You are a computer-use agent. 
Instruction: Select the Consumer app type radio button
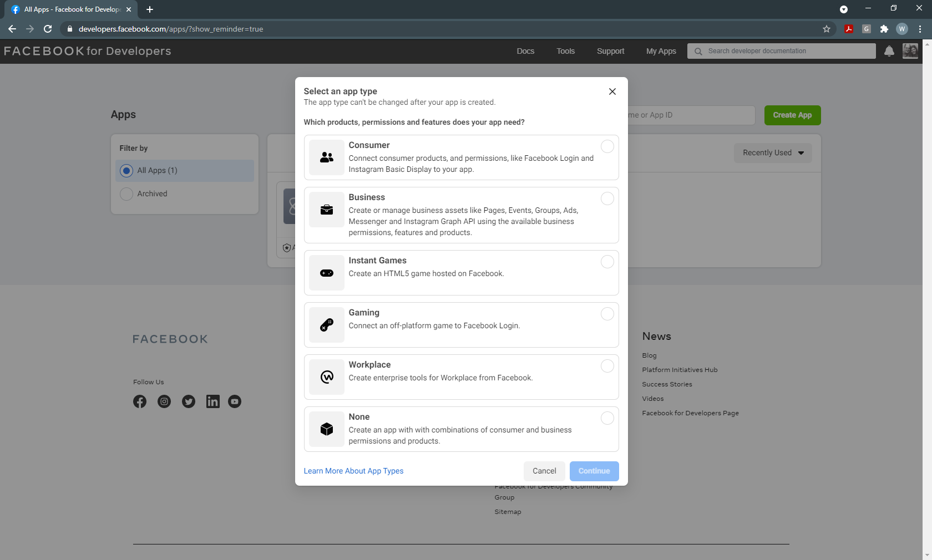click(607, 146)
